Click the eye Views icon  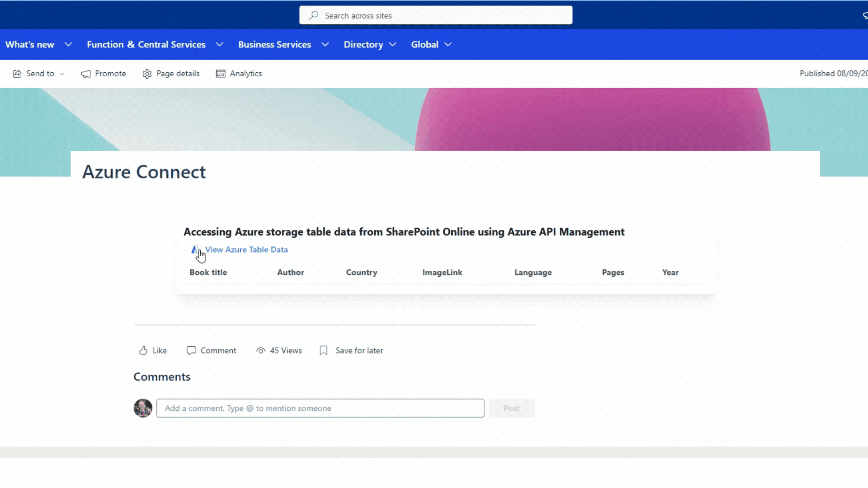point(261,351)
